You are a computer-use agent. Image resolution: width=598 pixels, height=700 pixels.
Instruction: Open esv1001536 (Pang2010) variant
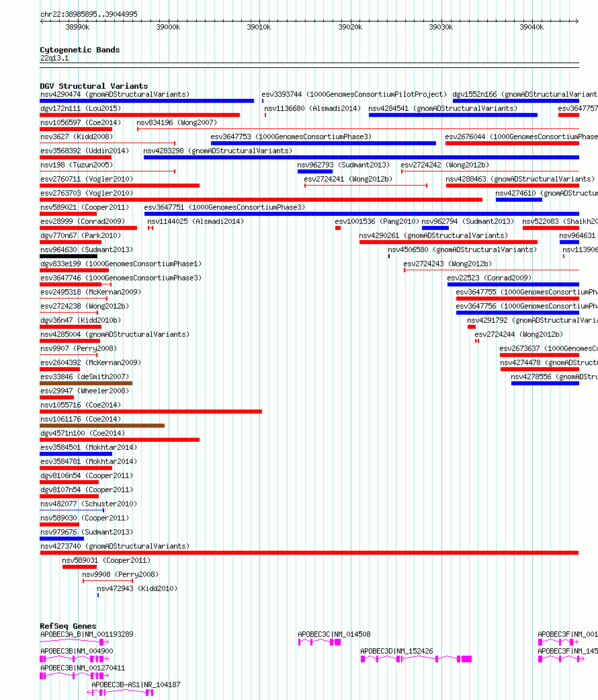pyautogui.click(x=377, y=221)
